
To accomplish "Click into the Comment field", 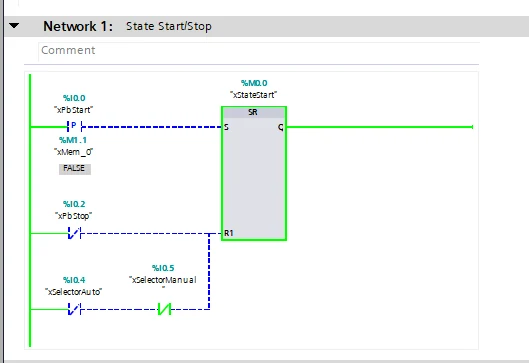I will [x=259, y=51].
